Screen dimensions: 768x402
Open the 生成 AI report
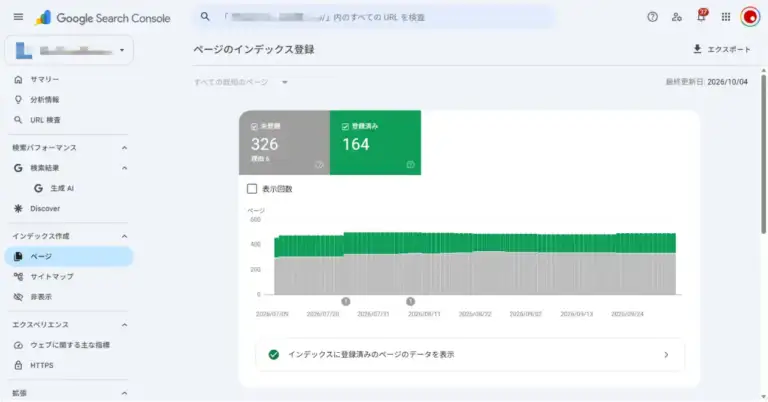(69, 188)
